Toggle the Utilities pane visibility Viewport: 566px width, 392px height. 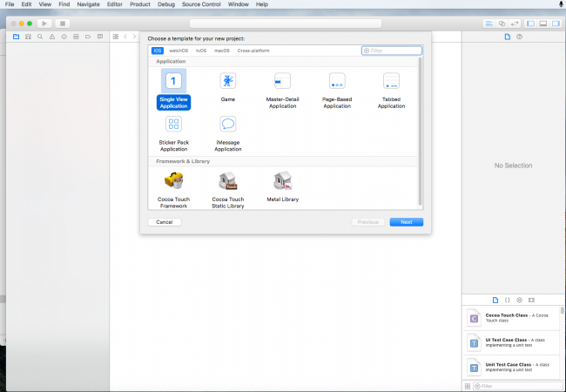[x=556, y=24]
